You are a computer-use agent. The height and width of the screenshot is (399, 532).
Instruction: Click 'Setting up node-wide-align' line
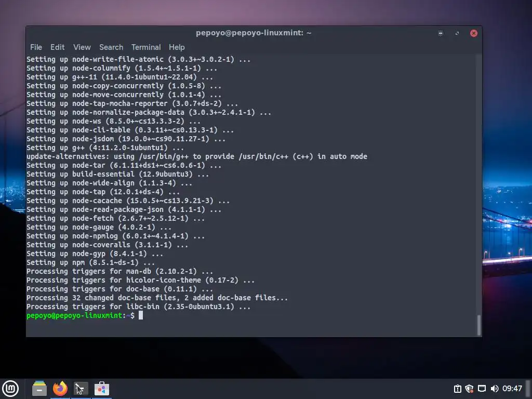(x=109, y=183)
